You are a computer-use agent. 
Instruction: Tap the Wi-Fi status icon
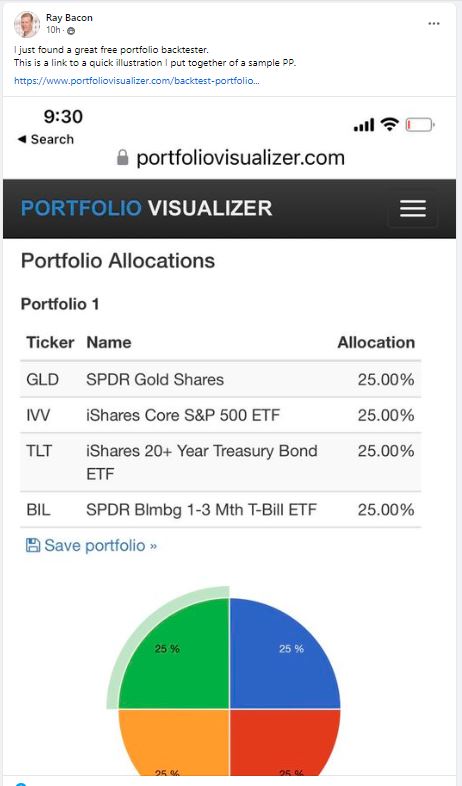[389, 124]
